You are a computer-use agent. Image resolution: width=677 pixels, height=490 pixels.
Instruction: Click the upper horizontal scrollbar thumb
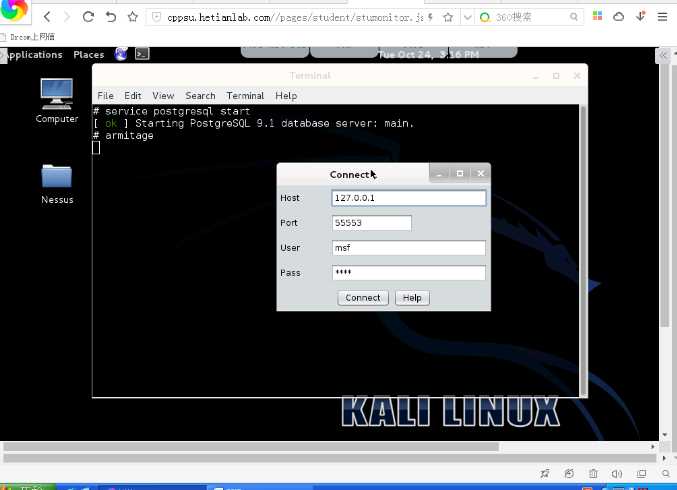[x=251, y=446]
